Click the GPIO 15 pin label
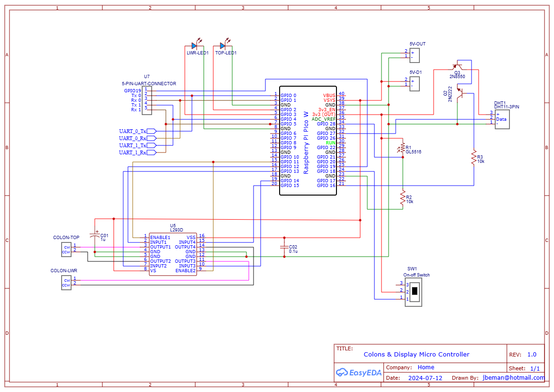554x392 pixels. click(290, 185)
